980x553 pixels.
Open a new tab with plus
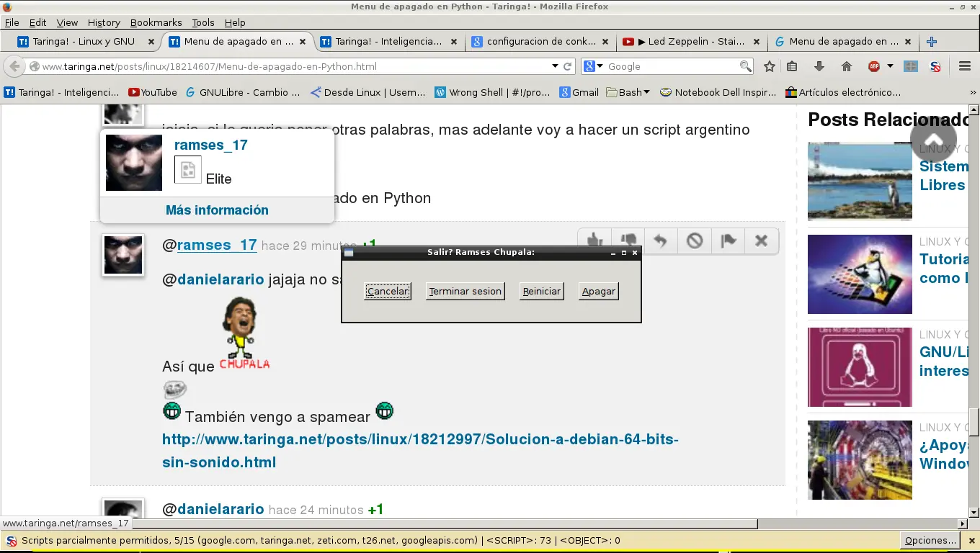(x=932, y=41)
